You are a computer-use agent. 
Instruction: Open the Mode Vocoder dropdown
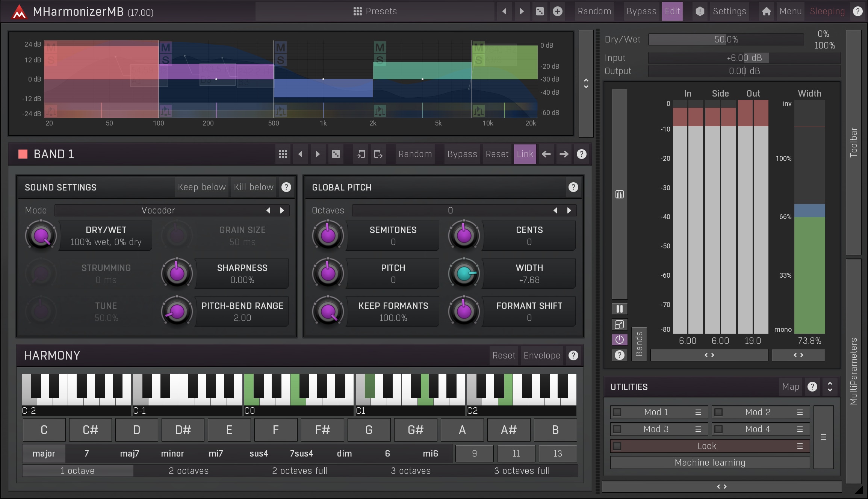[158, 210]
